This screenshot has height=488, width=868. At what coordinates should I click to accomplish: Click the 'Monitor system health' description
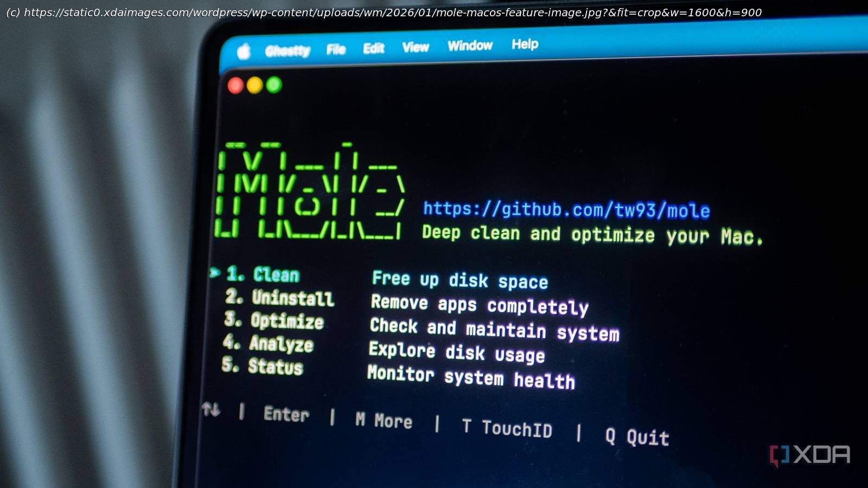[x=471, y=377]
